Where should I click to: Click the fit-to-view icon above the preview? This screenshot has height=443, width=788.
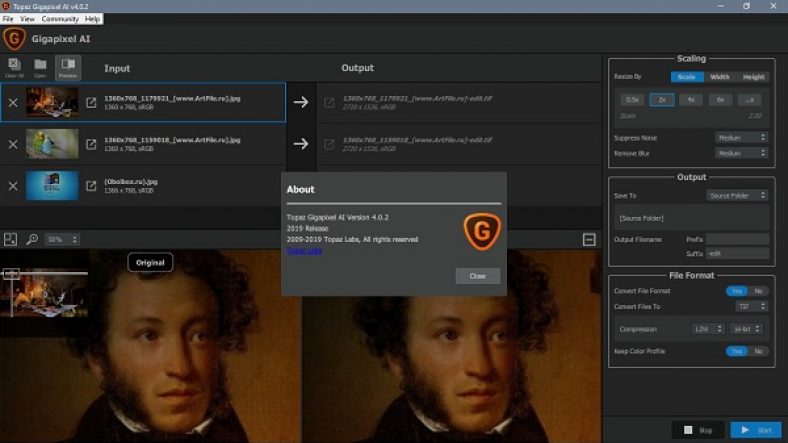(11, 240)
